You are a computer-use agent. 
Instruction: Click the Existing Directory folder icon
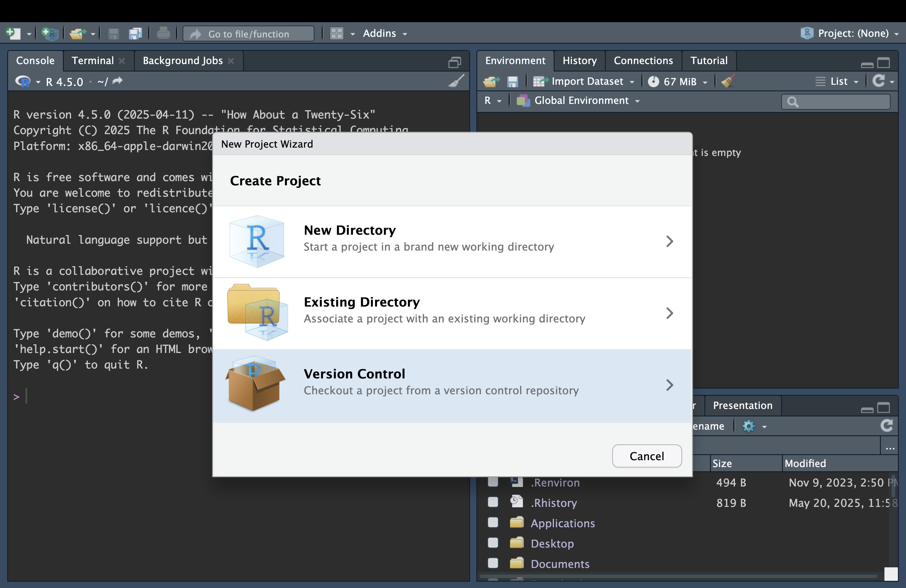(257, 312)
